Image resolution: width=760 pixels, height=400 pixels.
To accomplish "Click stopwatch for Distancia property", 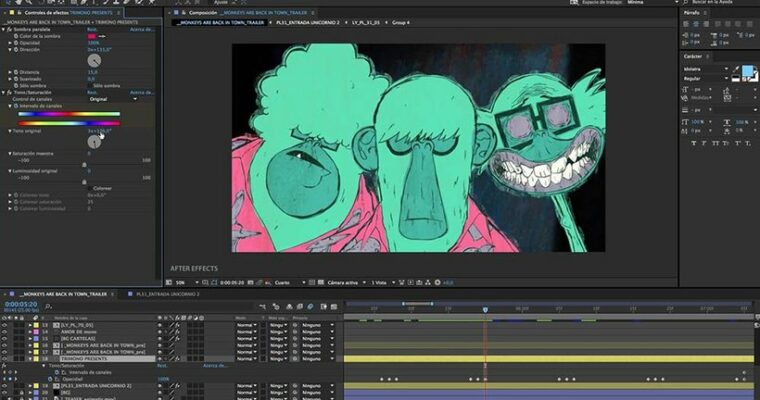I will coord(16,72).
